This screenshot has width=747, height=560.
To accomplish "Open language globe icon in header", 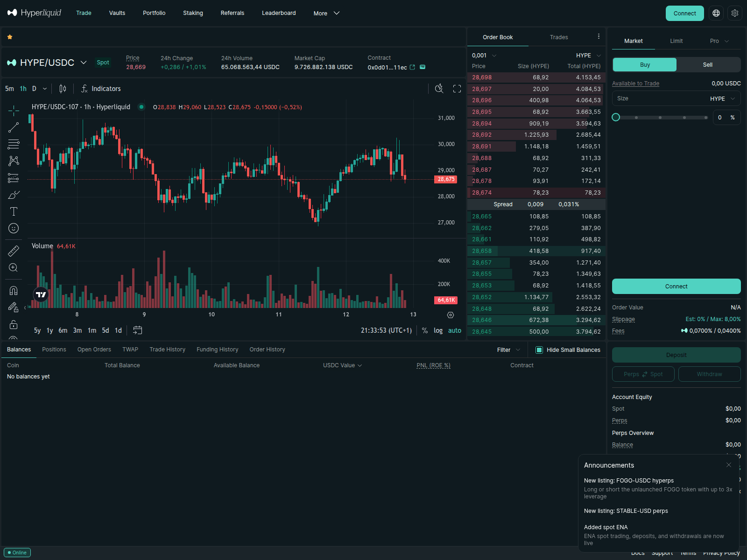I will tap(716, 13).
